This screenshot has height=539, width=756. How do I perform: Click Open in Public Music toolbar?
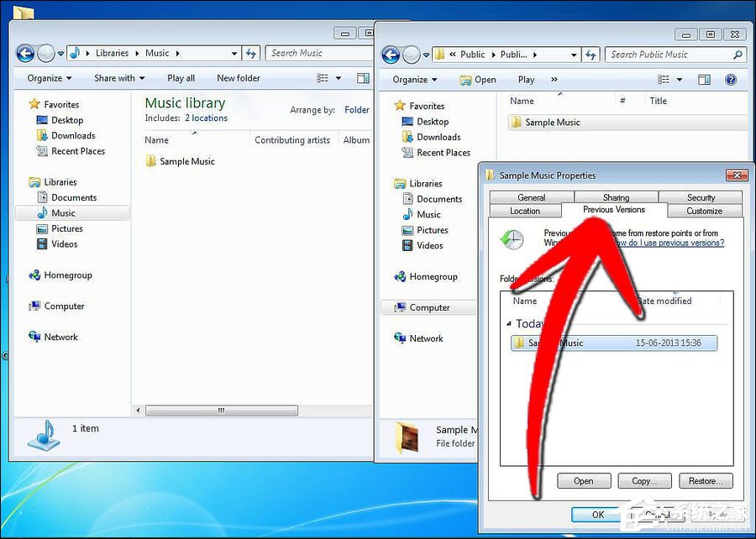(x=478, y=80)
